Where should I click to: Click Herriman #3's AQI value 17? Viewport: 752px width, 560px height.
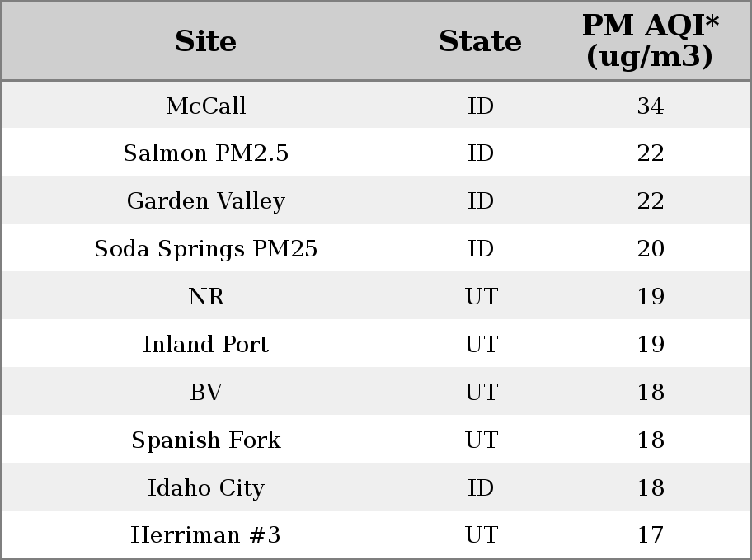(651, 534)
